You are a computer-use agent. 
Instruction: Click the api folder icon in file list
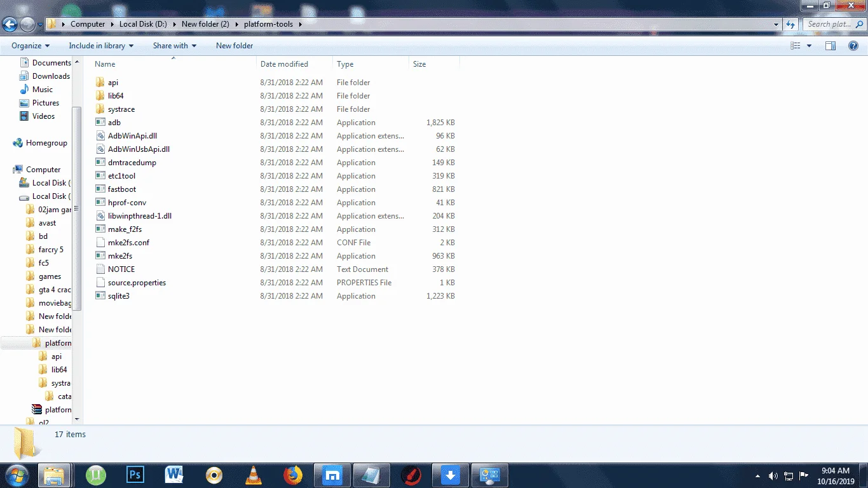pyautogui.click(x=100, y=83)
